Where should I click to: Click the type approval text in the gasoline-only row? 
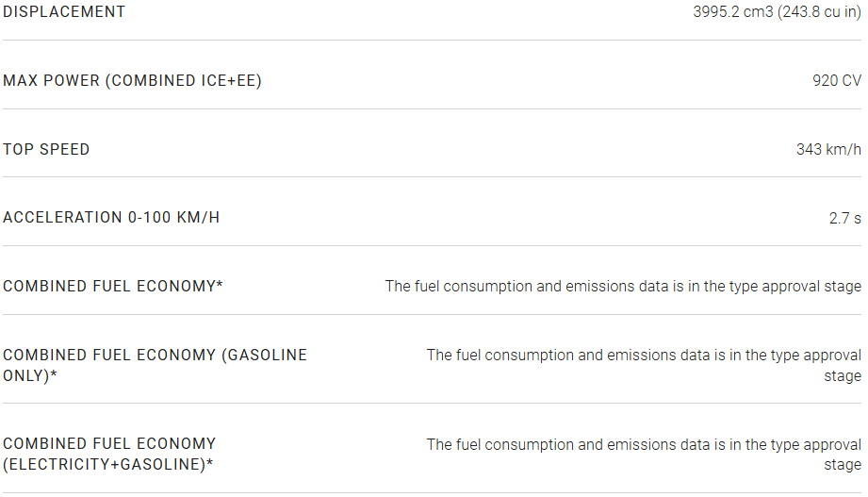click(x=643, y=356)
